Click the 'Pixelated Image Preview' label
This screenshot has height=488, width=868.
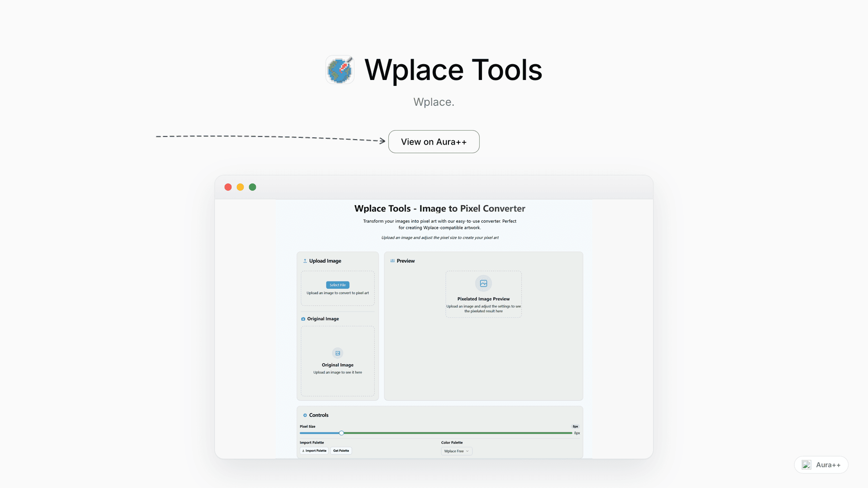point(483,299)
